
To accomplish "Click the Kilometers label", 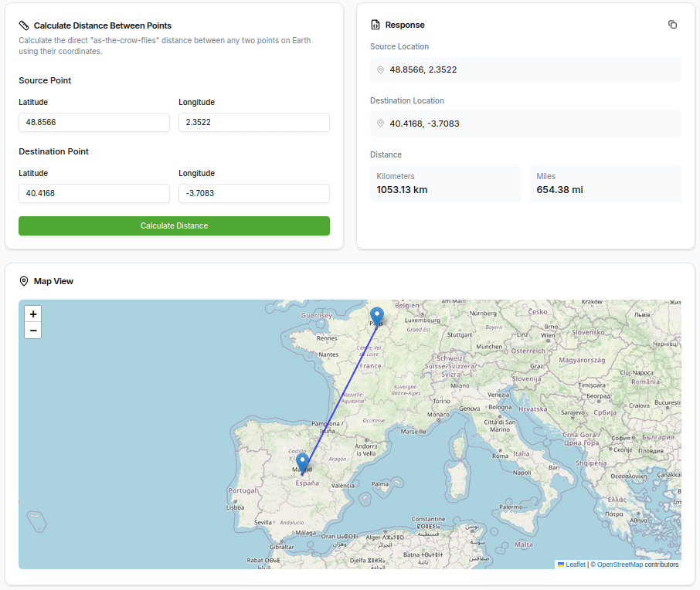I will 395,176.
